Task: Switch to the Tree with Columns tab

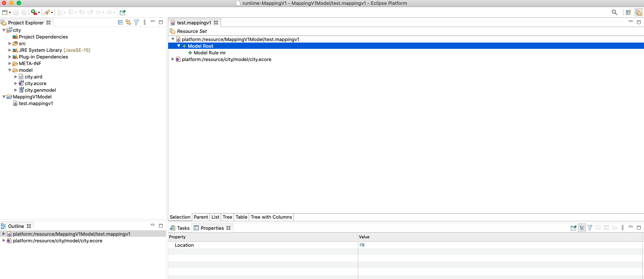Action: (271, 217)
